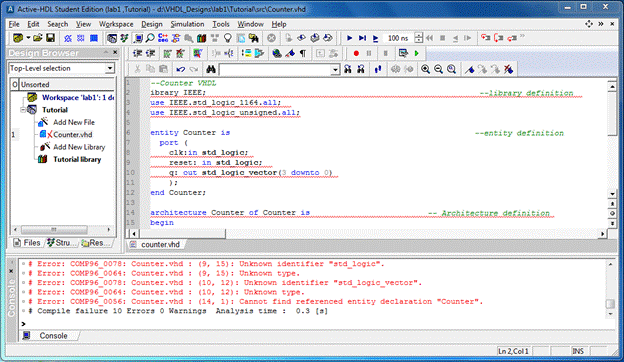The image size is (624, 362).
Task: Close the Design Browser panel
Action: (x=115, y=52)
